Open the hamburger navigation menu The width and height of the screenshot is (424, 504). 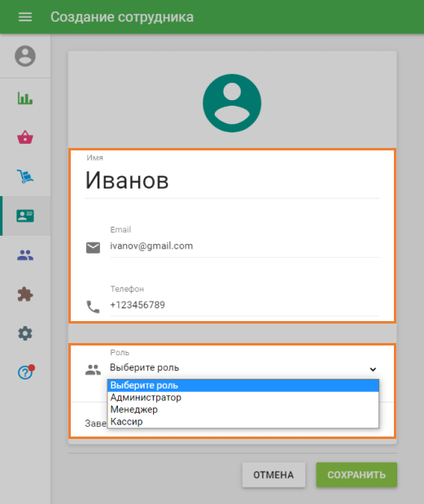tap(25, 17)
